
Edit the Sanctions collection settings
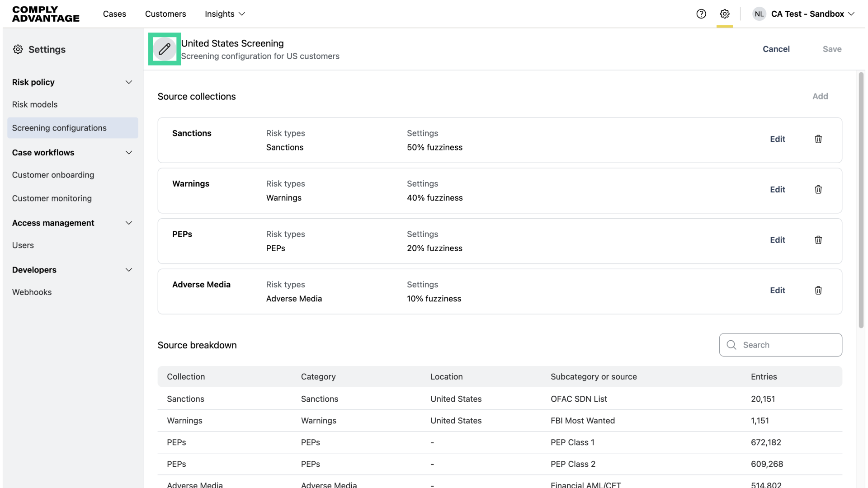(778, 139)
